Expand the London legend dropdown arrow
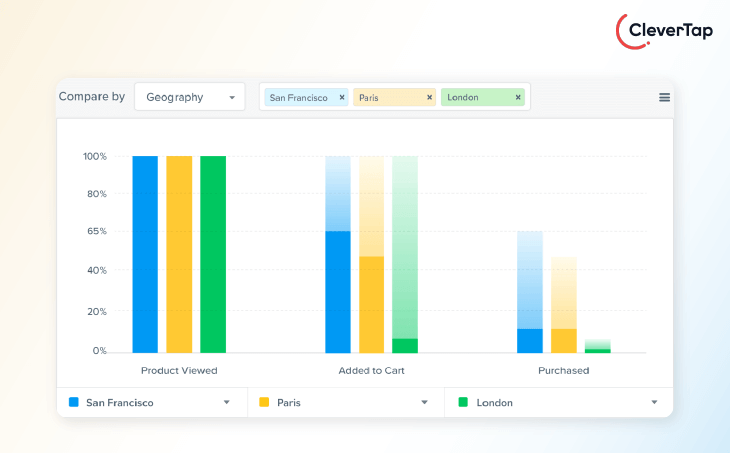Screen dimensions: 730x453 tap(654, 403)
